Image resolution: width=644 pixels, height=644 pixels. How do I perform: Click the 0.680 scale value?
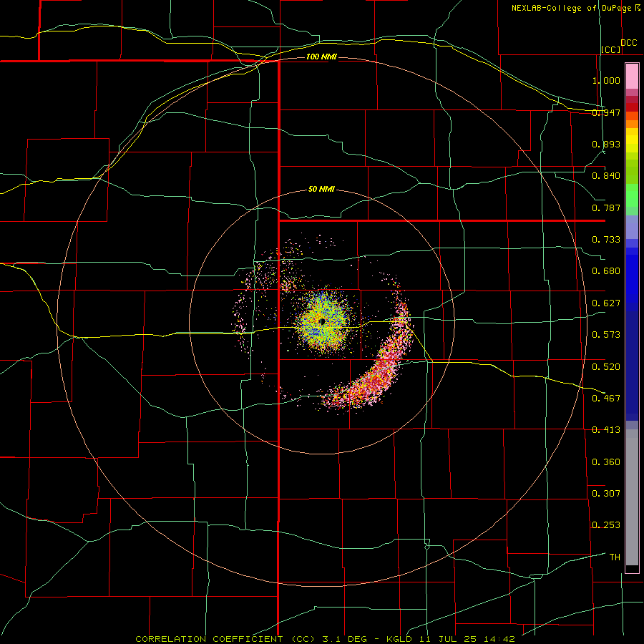coord(606,271)
